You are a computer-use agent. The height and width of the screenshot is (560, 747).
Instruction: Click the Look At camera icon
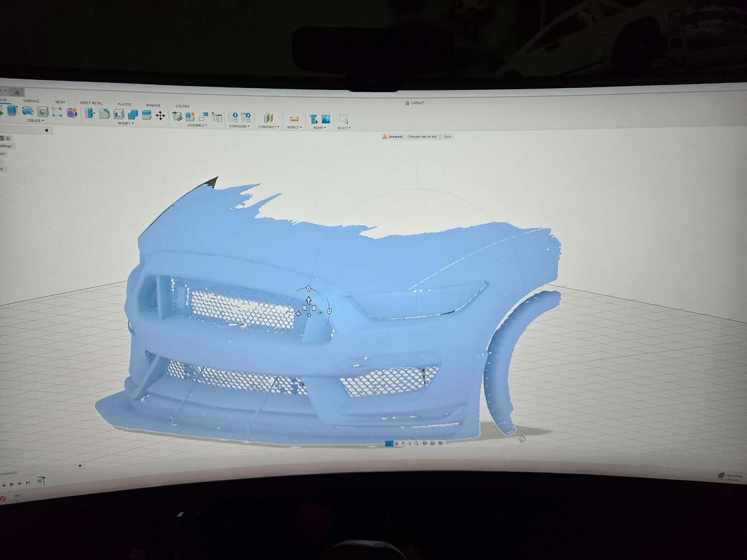pyautogui.click(x=397, y=443)
